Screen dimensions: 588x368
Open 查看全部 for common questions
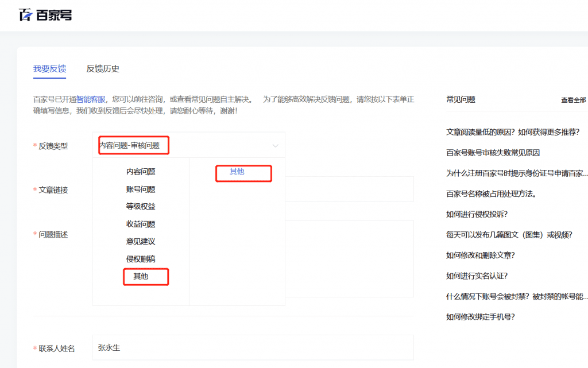573,100
